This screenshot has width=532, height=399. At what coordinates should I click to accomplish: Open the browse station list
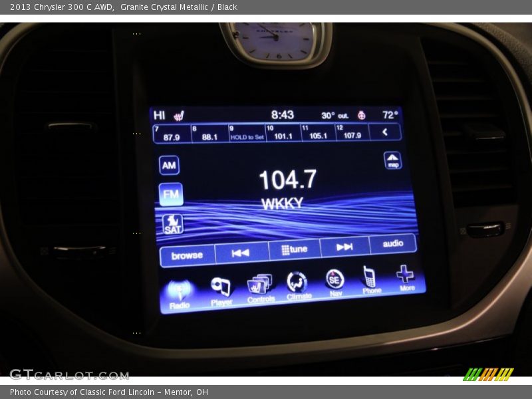[187, 255]
